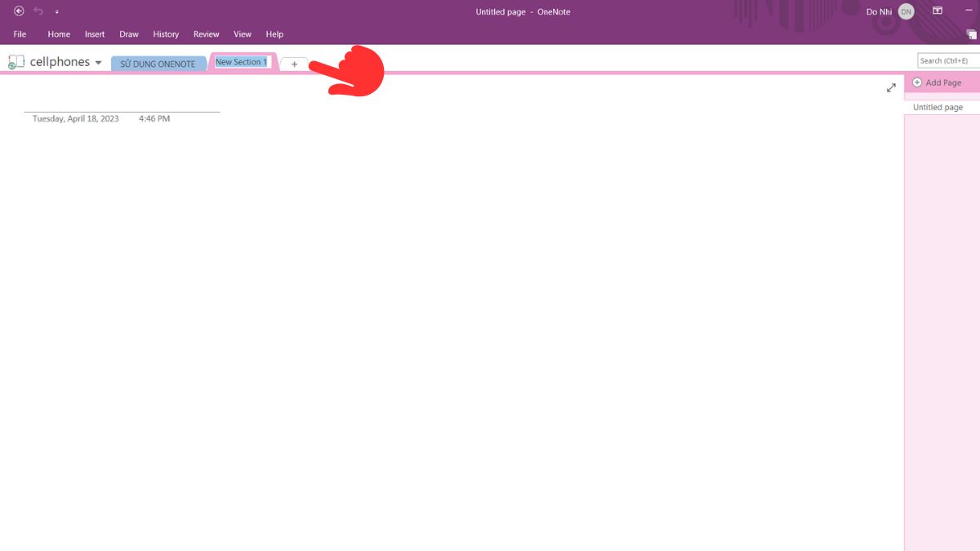980x551 pixels.
Task: Click the Back arrow in title bar
Action: click(19, 11)
